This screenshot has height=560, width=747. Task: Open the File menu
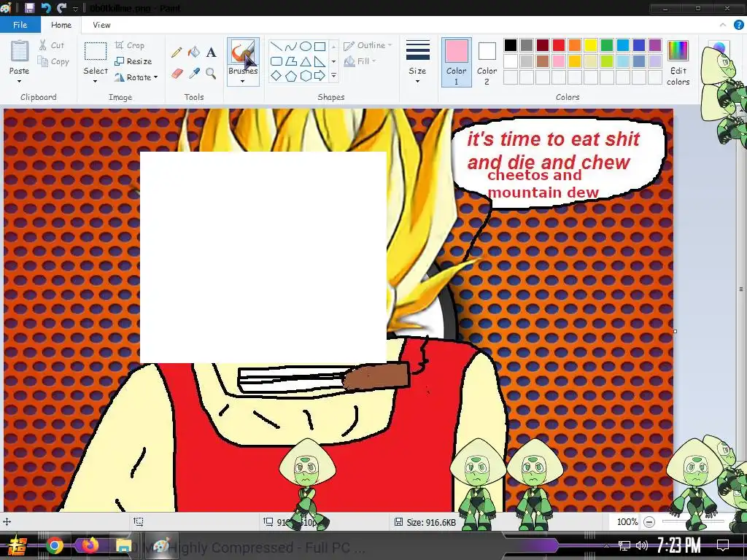tap(20, 25)
